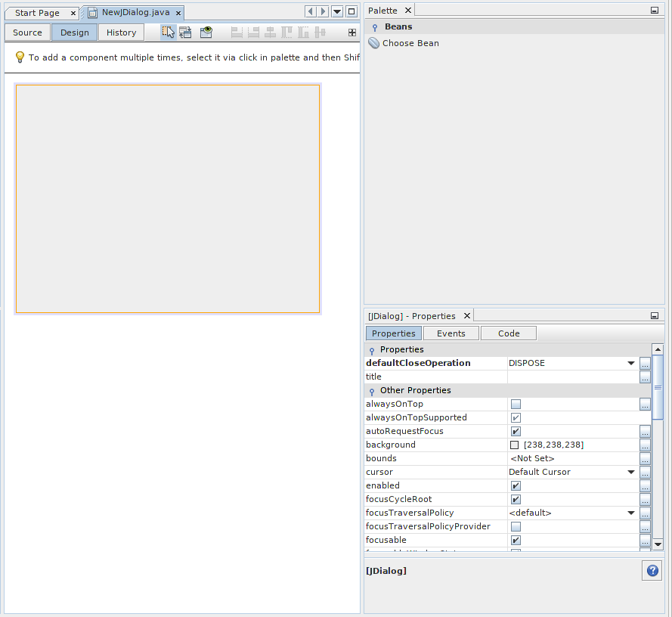
Task: Close the Start Page tab
Action: coord(73,14)
